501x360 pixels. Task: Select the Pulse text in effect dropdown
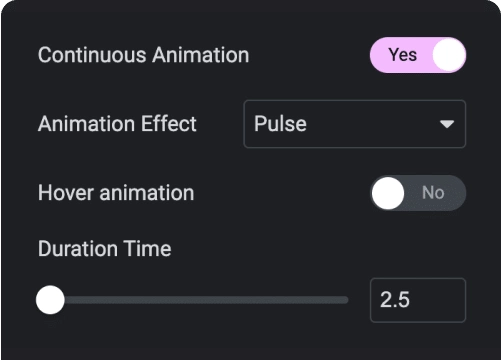pos(280,124)
